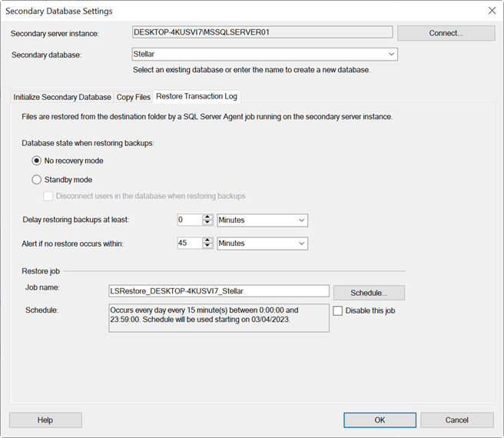Click the alert minutes number field showing 45
Screen dimensions: 504x438
pos(190,243)
